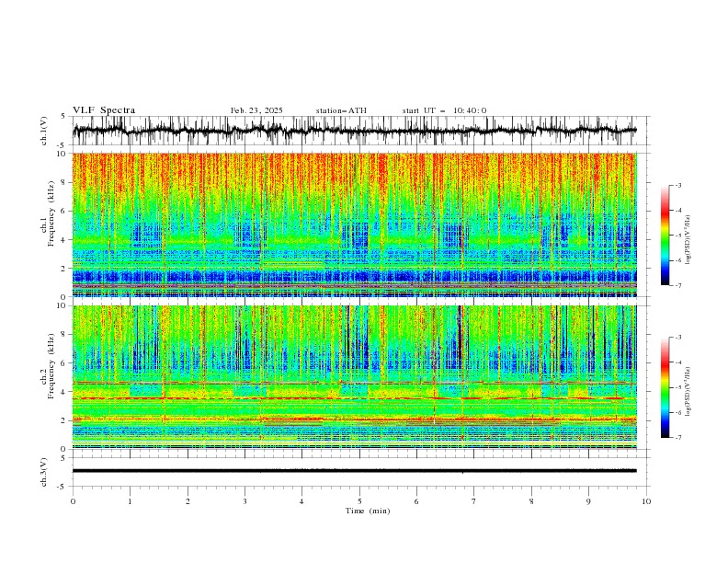Click the "-3" tick on ch.1 colorbar
This screenshot has height=563, width=728.
tap(678, 185)
